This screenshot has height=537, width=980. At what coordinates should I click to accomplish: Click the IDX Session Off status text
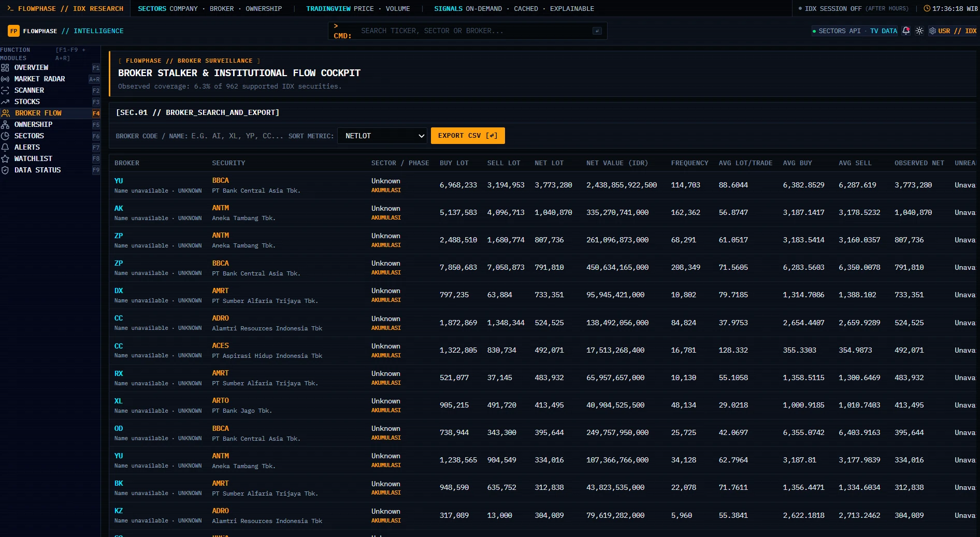coord(833,9)
